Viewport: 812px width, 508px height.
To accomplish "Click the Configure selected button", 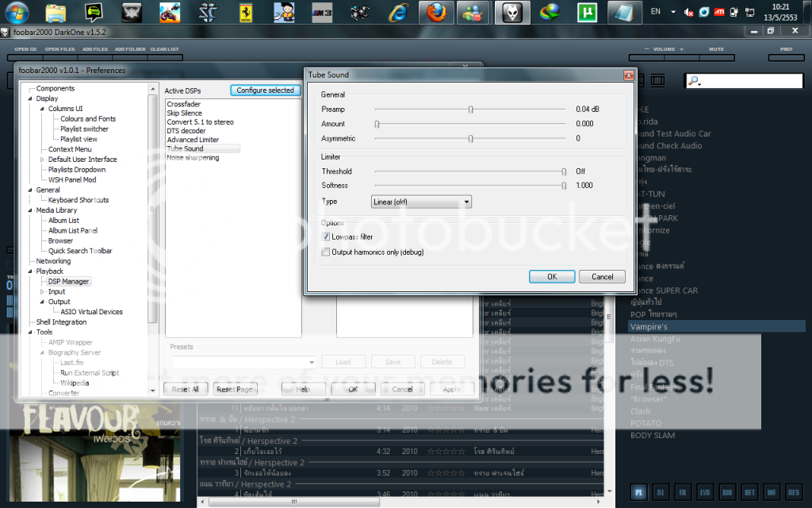I will click(x=265, y=90).
